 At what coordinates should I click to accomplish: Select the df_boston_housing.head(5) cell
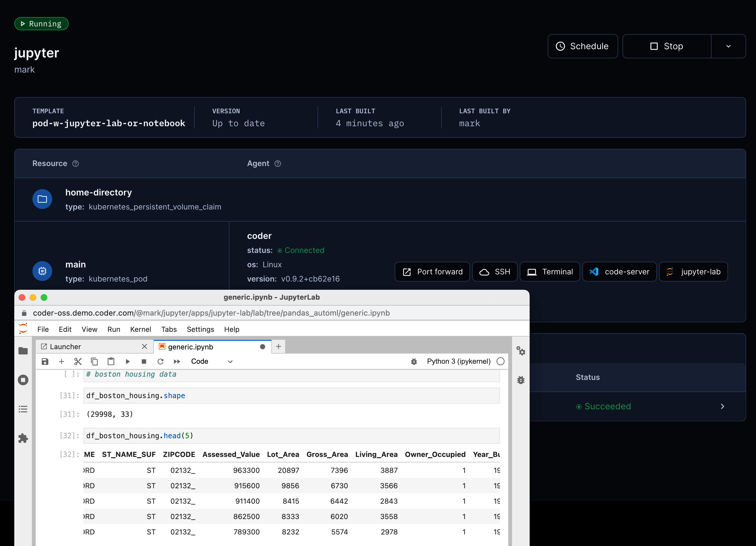click(291, 436)
